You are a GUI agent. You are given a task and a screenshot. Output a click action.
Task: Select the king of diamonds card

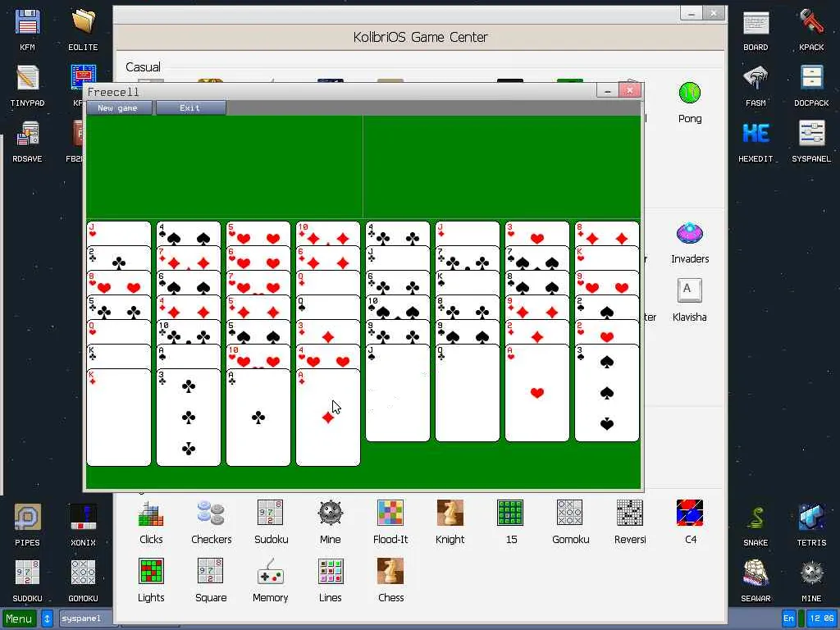119,418
